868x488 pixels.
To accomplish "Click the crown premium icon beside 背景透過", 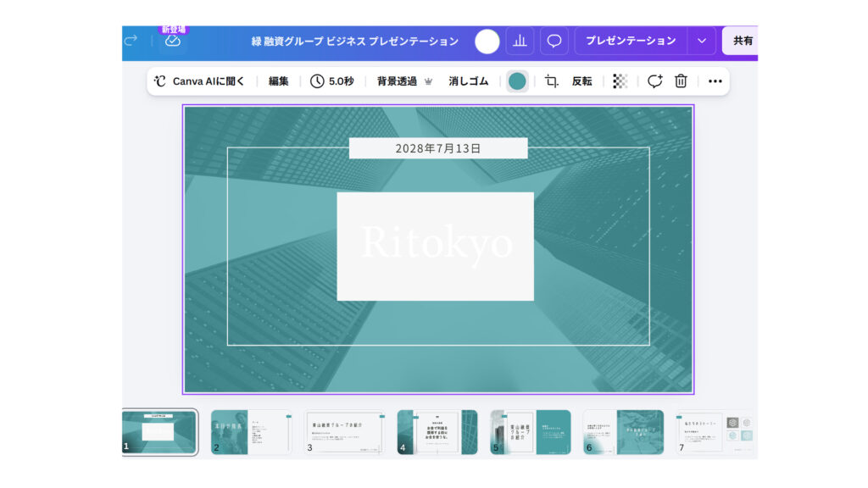I will pyautogui.click(x=428, y=81).
